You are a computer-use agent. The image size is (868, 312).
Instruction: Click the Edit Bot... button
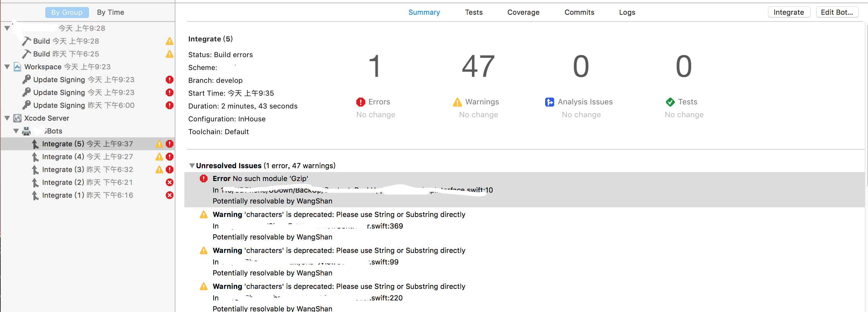coord(837,13)
